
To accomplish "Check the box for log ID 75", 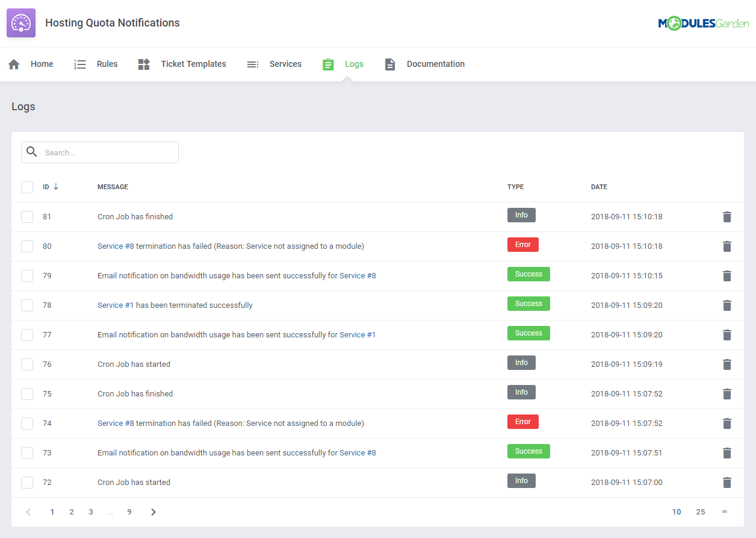I will (x=27, y=394).
